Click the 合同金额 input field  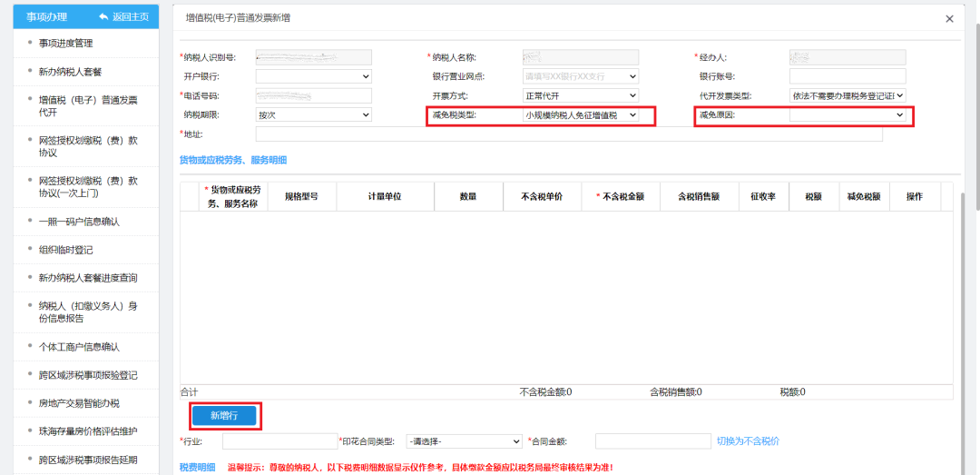point(652,441)
